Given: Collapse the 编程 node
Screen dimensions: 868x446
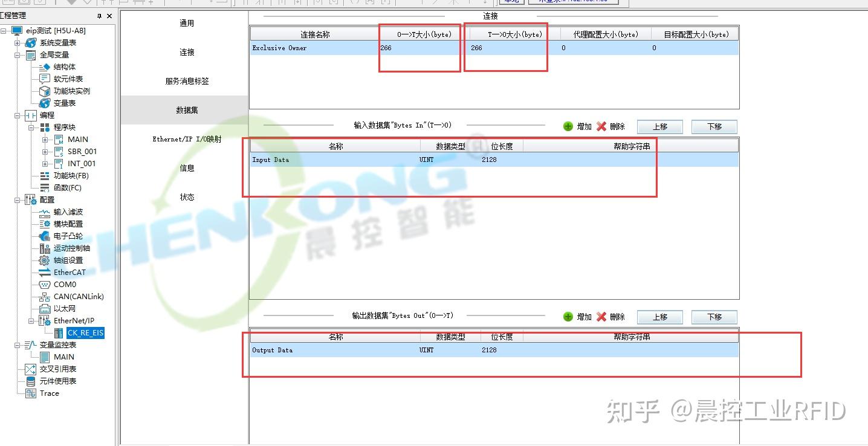Looking at the screenshot, I should point(18,115).
